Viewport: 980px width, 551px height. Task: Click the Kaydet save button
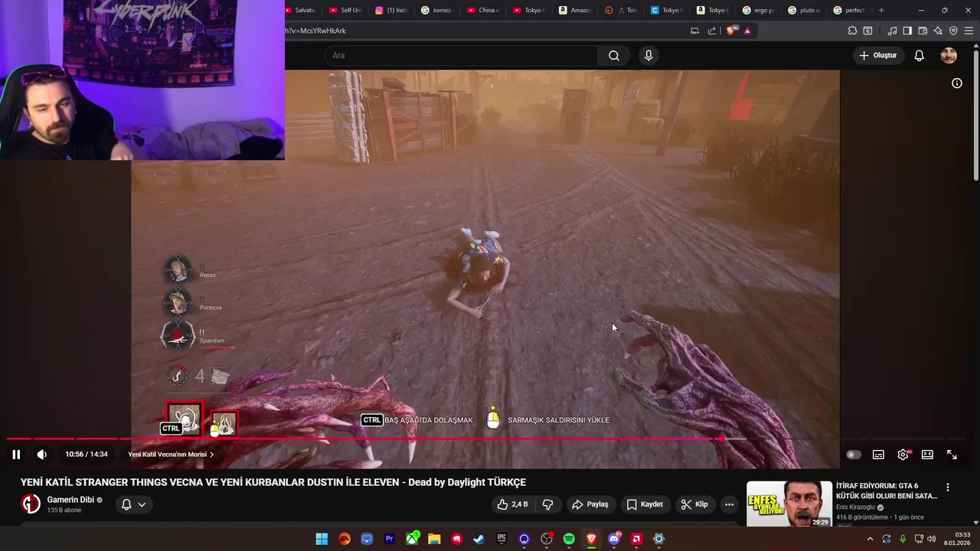[645, 504]
